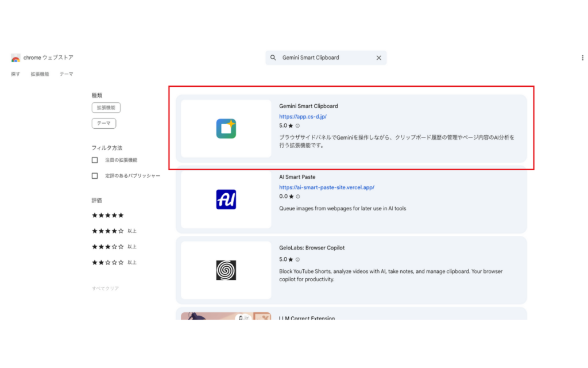
Task: Select the GeloLabs Browser Copilot spiral icon
Action: tap(226, 269)
